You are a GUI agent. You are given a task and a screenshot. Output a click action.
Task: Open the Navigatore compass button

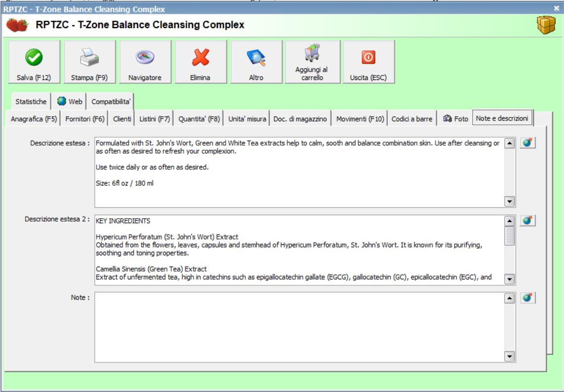(x=145, y=62)
